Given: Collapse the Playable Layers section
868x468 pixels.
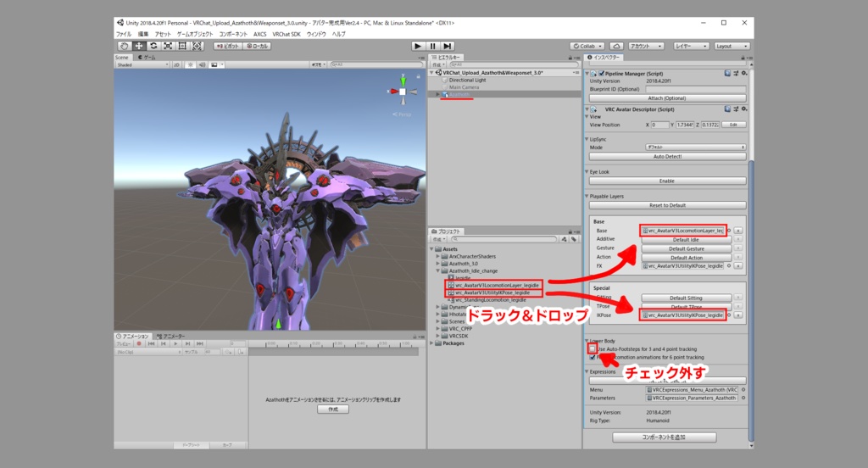Looking at the screenshot, I should click(x=587, y=196).
